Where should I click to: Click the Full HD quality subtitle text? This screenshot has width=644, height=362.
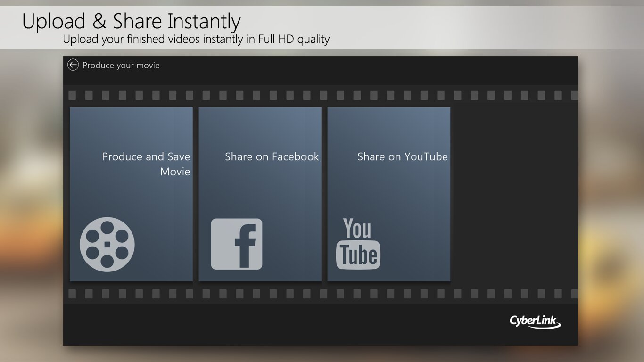[196, 39]
